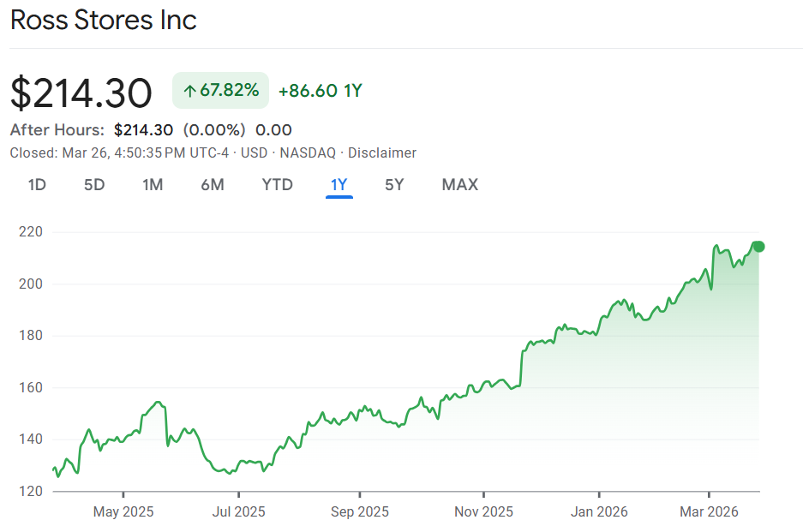803x532 pixels.
Task: Click the Ross Stores Inc title
Action: pos(104,20)
